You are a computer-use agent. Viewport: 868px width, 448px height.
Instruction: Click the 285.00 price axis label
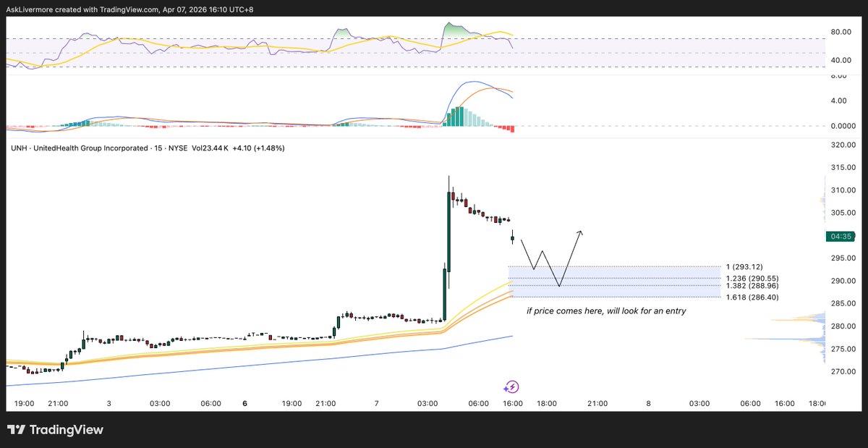843,303
